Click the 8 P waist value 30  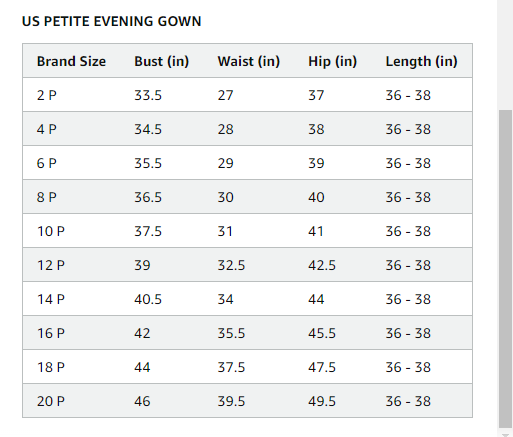[226, 197]
